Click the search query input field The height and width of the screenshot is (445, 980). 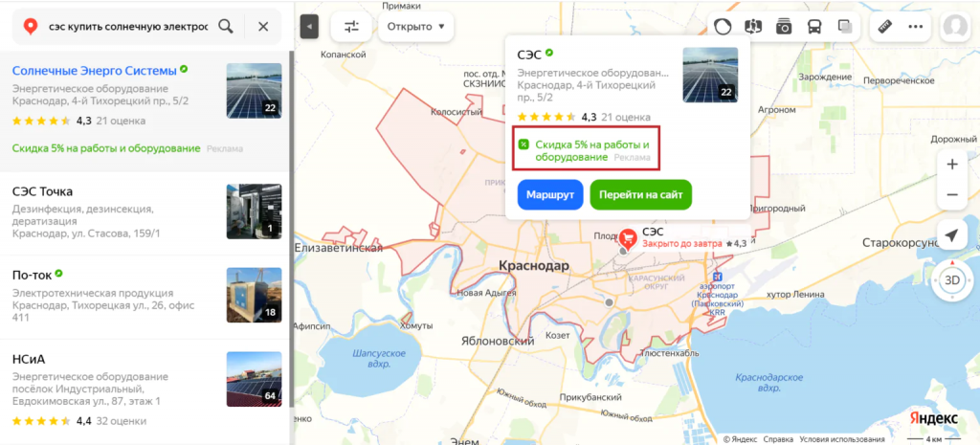click(x=128, y=27)
